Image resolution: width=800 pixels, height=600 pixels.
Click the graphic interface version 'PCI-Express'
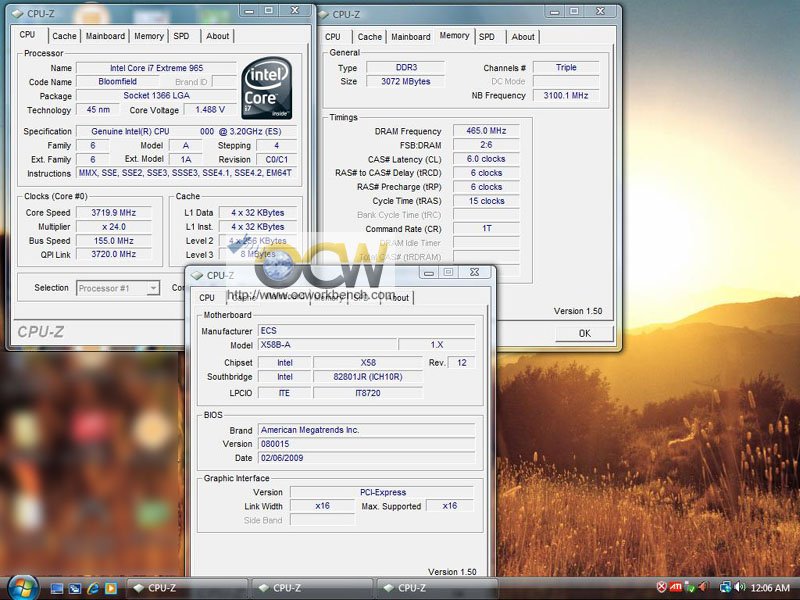(x=382, y=492)
